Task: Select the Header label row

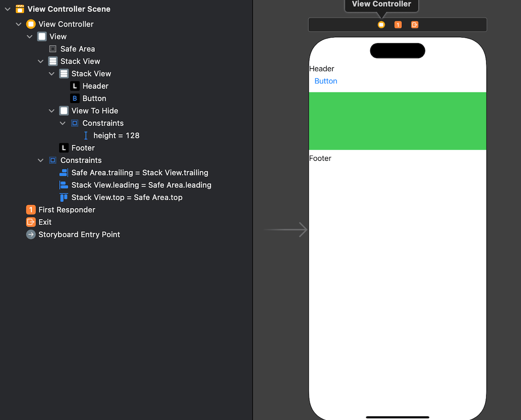Action: coord(126,86)
